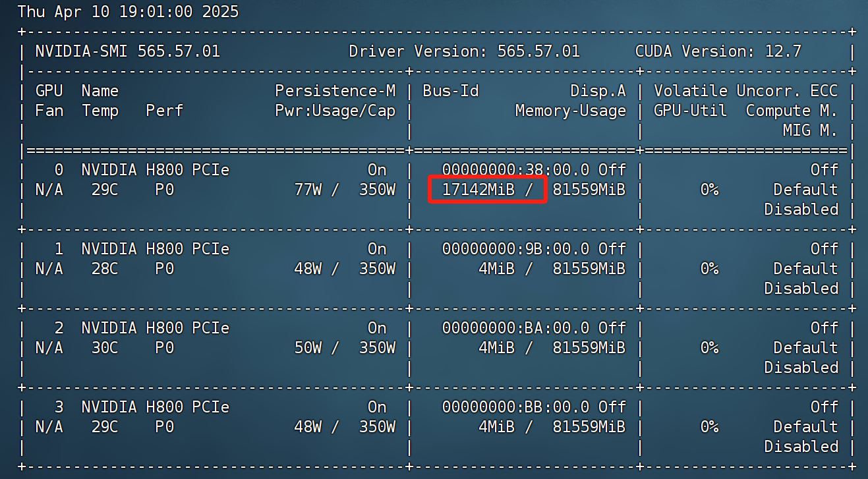Click bus ID 00000000:BA:00.0
Screen dimensions: 868x479
515,328
